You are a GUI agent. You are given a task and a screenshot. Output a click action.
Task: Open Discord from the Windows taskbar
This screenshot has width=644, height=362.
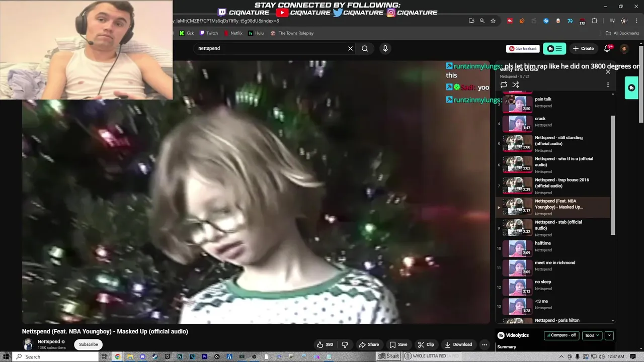[142, 356]
